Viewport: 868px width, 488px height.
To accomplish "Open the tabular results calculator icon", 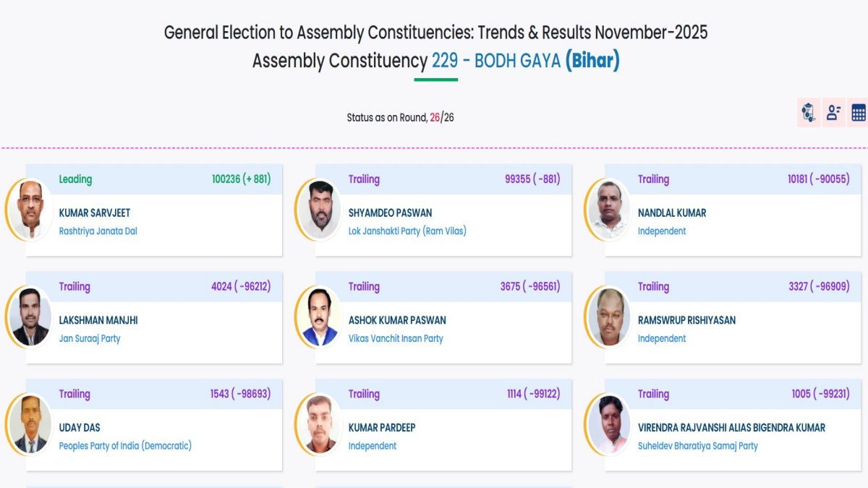I will 856,113.
